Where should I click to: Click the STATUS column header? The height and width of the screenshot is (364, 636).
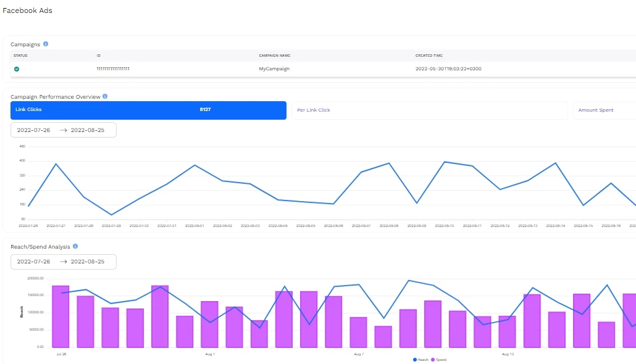point(20,56)
